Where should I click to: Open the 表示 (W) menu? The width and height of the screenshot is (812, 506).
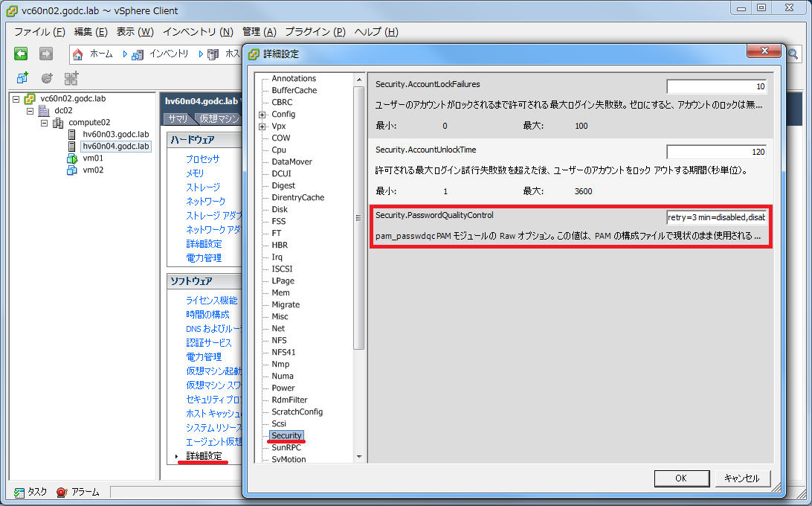click(x=135, y=31)
